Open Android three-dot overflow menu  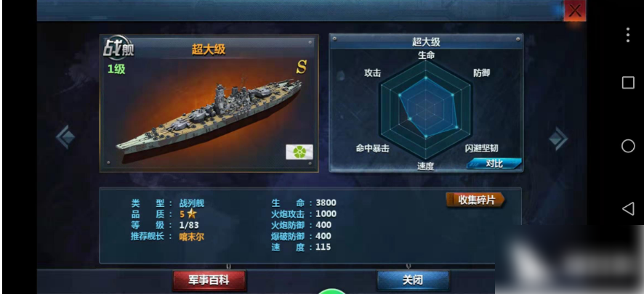(x=627, y=36)
